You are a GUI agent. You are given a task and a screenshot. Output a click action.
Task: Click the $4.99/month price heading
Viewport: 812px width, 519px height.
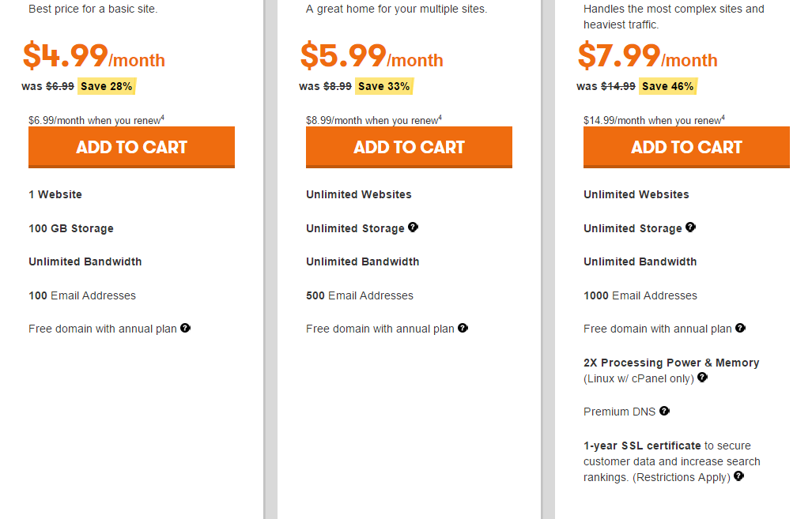[x=93, y=57]
